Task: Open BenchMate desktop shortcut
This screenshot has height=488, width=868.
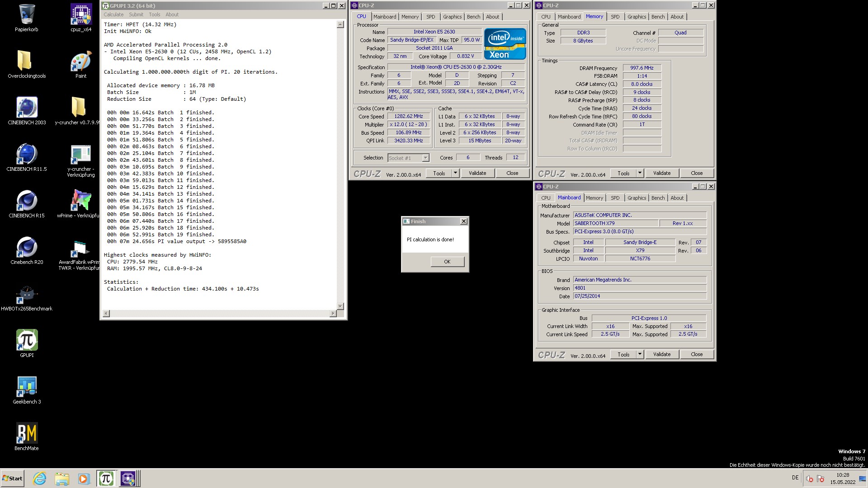Action: [27, 436]
